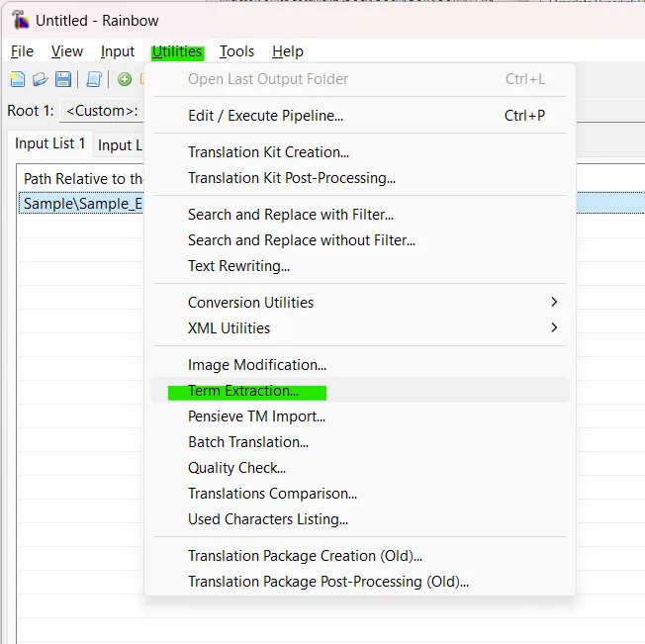Choose Quality Check entry
Image resolution: width=645 pixels, height=644 pixels.
pos(360,468)
